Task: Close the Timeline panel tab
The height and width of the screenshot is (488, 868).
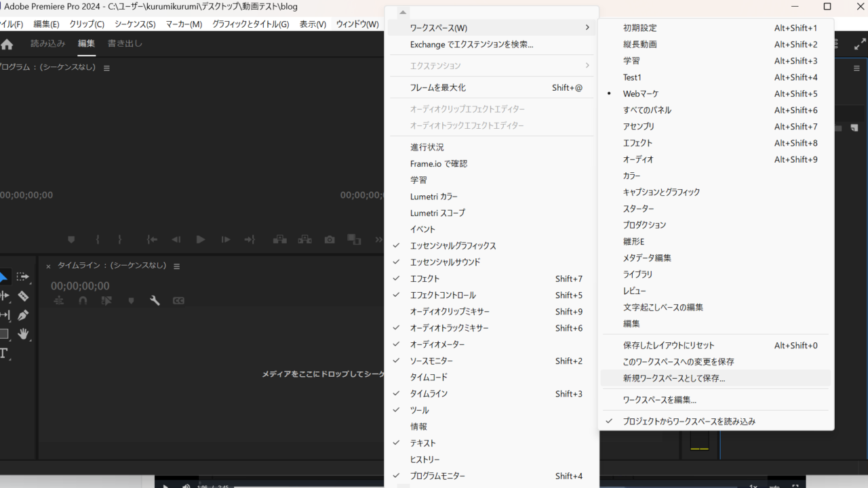Action: (48, 266)
